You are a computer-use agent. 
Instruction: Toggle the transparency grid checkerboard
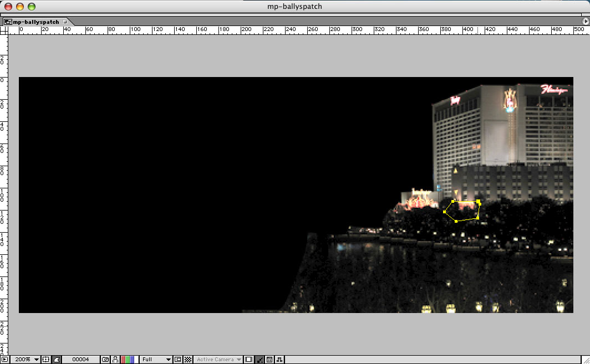(187, 360)
